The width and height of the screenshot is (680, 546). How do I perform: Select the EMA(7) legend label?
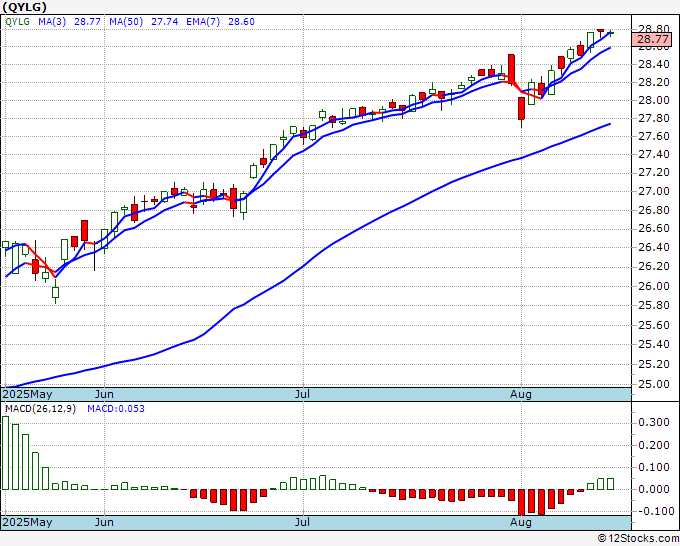point(203,22)
